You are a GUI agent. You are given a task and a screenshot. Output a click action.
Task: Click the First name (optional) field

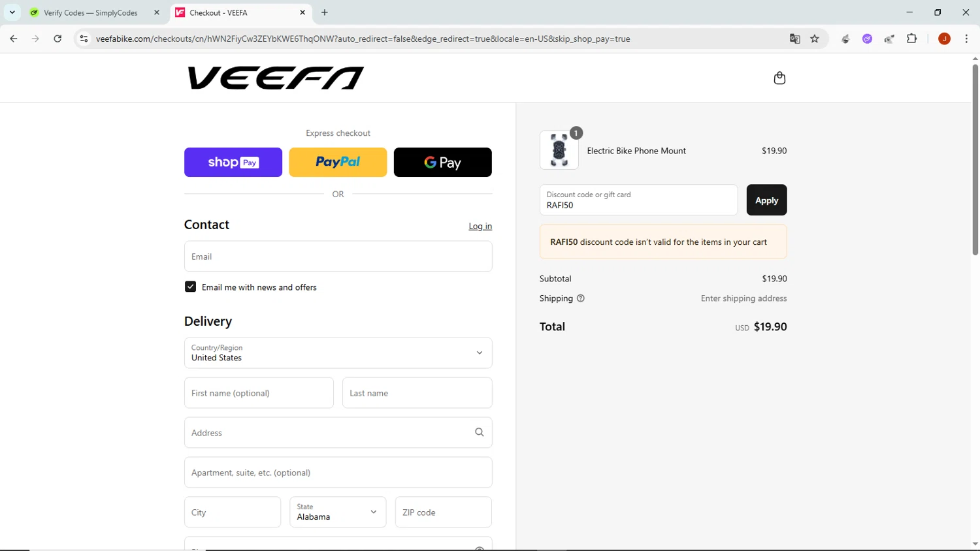point(259,392)
